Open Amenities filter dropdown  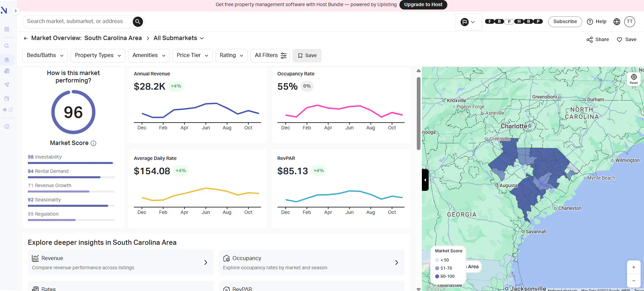tap(149, 55)
